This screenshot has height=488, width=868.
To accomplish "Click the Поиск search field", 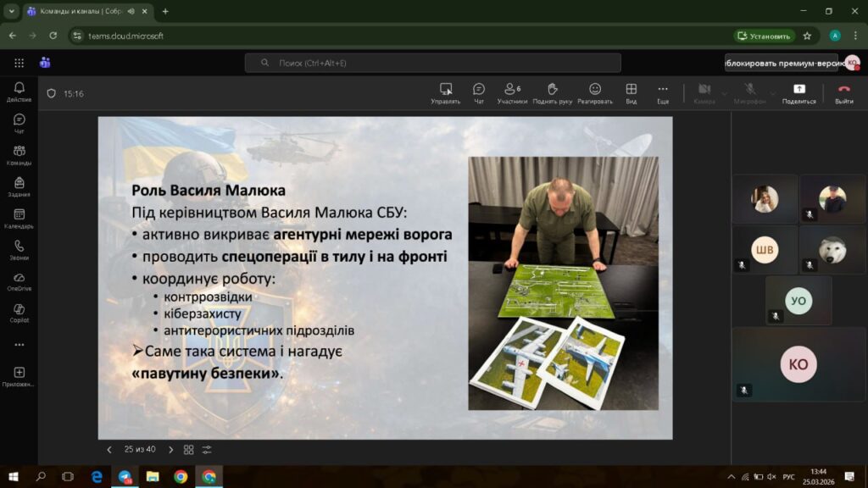I will point(432,63).
